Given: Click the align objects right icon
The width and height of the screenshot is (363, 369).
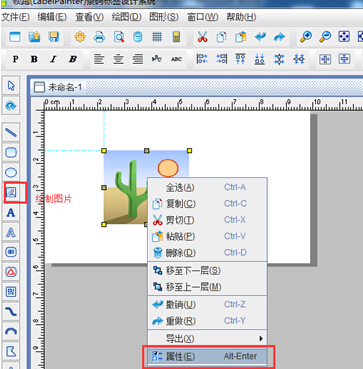Looking at the screenshot, I should click(x=221, y=59).
